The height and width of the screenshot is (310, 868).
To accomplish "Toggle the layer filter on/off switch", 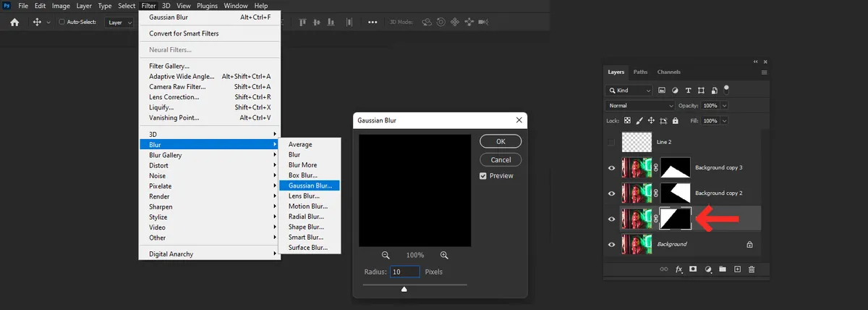I will 726,90.
